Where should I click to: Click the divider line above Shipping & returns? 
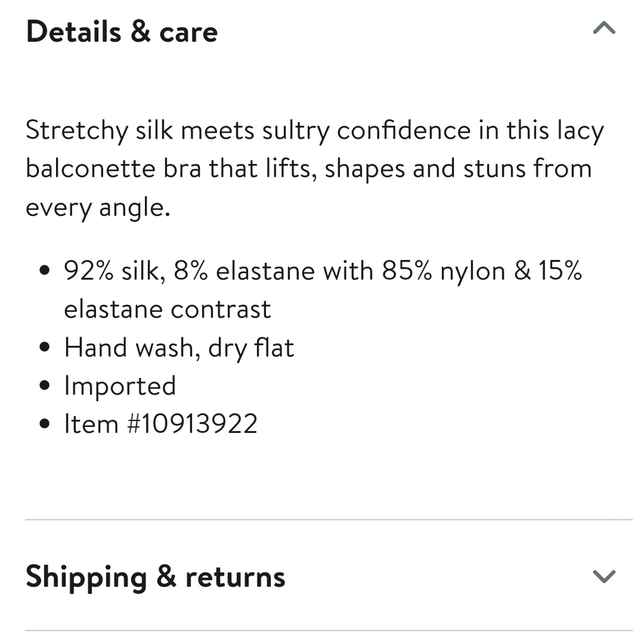click(328, 520)
